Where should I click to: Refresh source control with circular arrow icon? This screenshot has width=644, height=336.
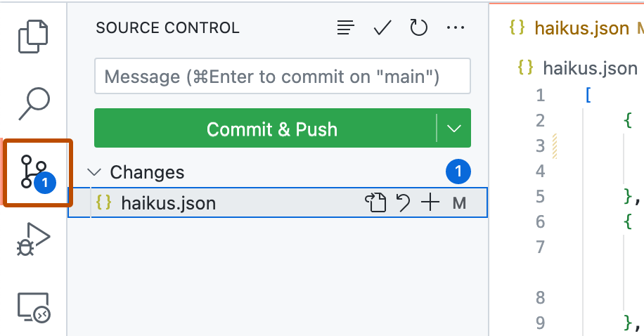pyautogui.click(x=419, y=28)
